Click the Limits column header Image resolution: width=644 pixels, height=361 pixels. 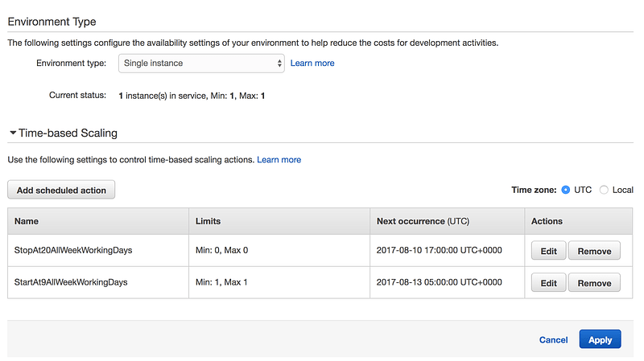click(x=208, y=221)
